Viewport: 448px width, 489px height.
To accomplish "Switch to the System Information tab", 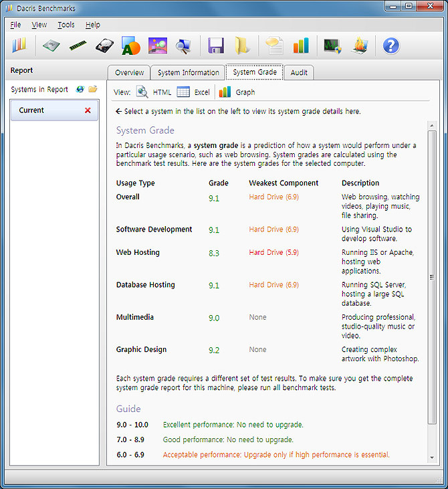I will click(188, 72).
